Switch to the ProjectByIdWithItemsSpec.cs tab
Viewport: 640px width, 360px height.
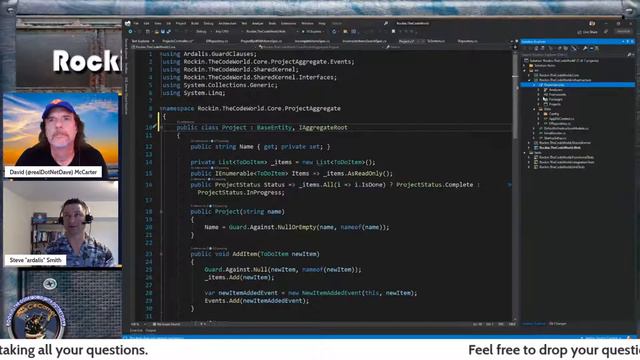pyautogui.click(x=261, y=41)
